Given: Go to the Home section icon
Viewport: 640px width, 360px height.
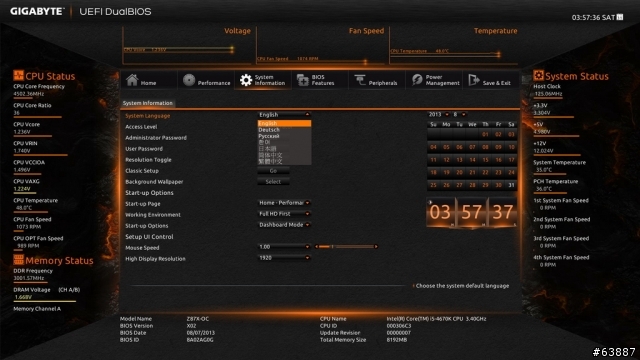Looking at the screenshot, I should pyautogui.click(x=132, y=80).
